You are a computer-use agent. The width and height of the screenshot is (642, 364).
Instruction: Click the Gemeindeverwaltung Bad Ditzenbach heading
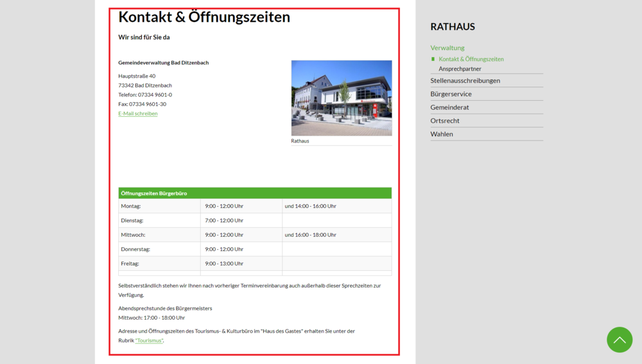(163, 63)
